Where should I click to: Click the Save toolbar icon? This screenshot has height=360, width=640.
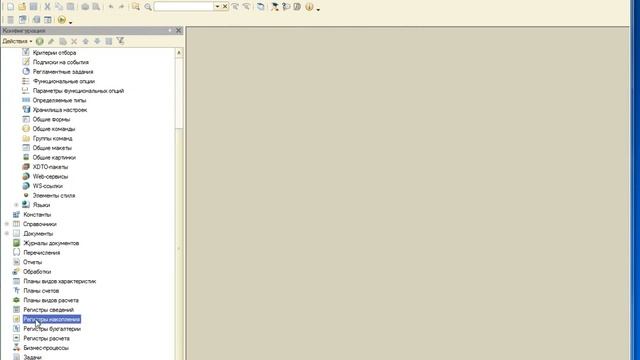click(x=33, y=7)
